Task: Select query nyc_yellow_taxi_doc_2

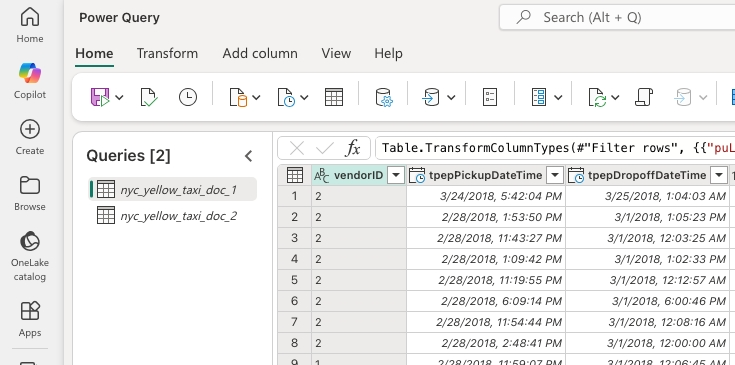Action: 172,216
